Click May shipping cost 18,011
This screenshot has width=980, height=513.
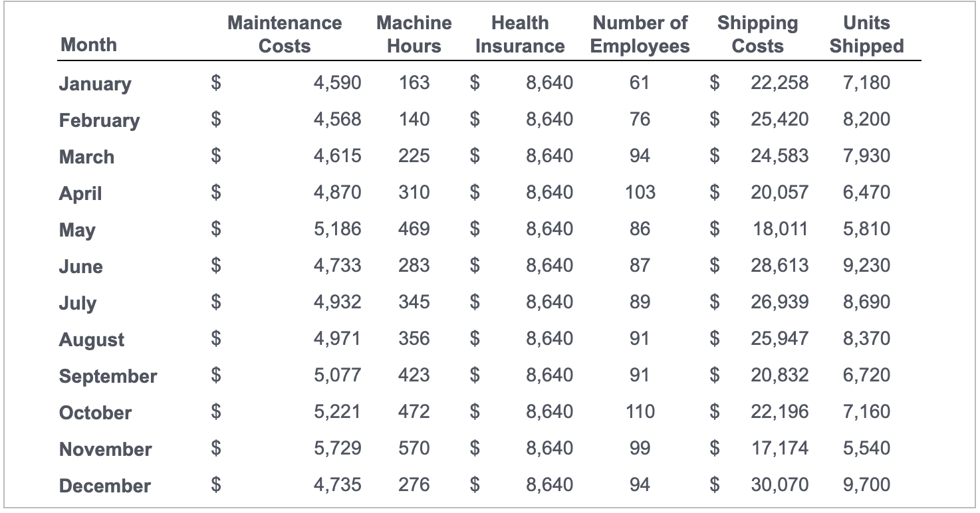click(780, 229)
